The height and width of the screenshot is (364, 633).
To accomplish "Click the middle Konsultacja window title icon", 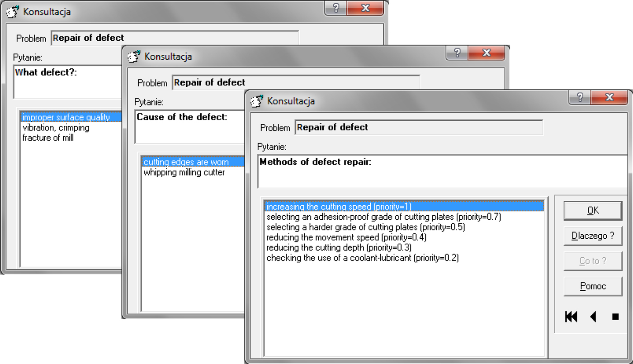I will coord(134,57).
